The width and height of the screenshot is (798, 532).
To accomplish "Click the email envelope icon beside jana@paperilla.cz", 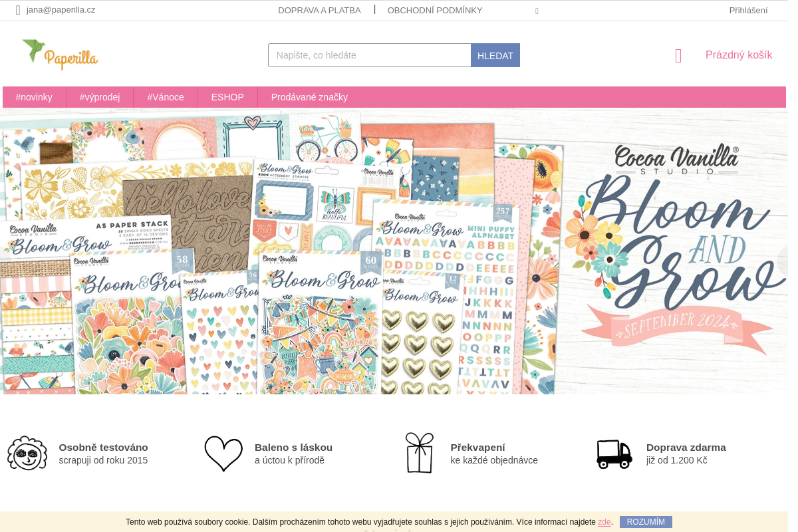I will click(x=18, y=10).
